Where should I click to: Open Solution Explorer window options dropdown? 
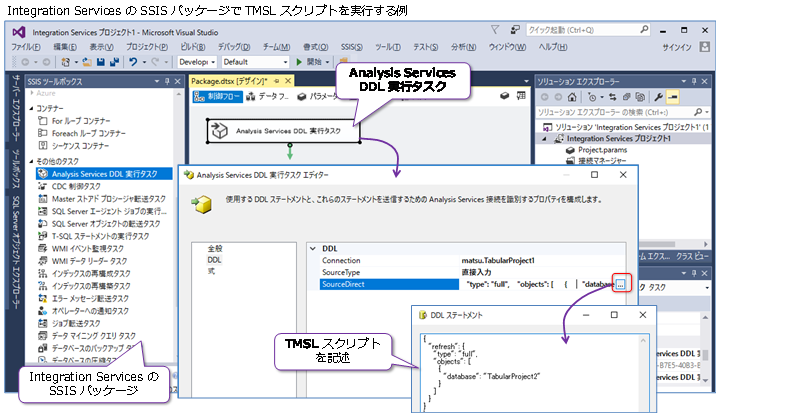[x=684, y=82]
